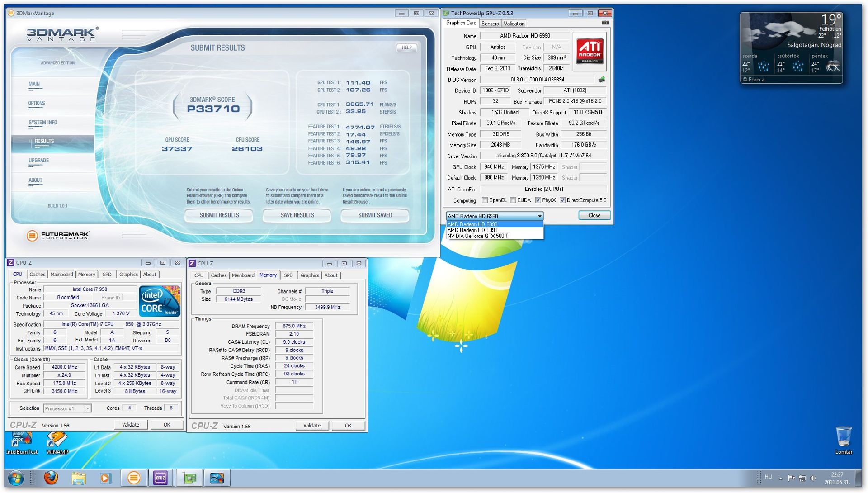Open the Processor #1 selection dropdown
This screenshot has height=493, width=868.
point(88,409)
